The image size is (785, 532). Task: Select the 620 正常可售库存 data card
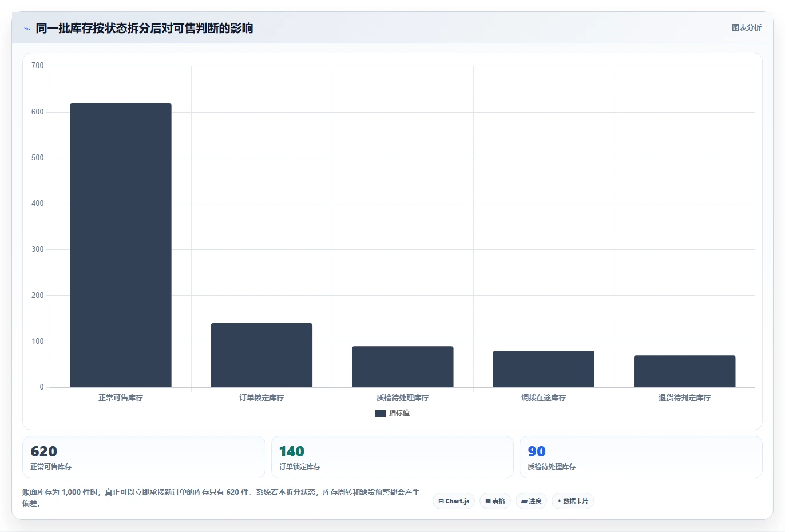point(144,457)
